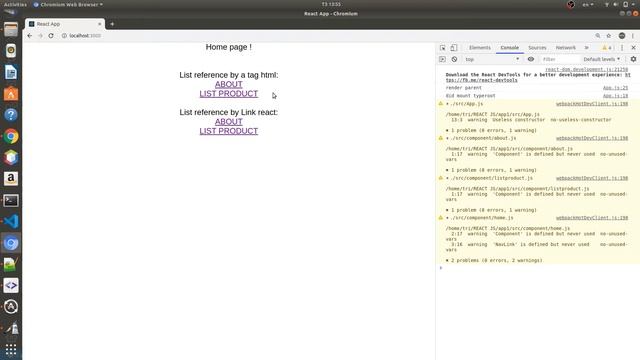Bookmark this page with the star icon
Screen dimensions: 640x360
tap(609, 36)
